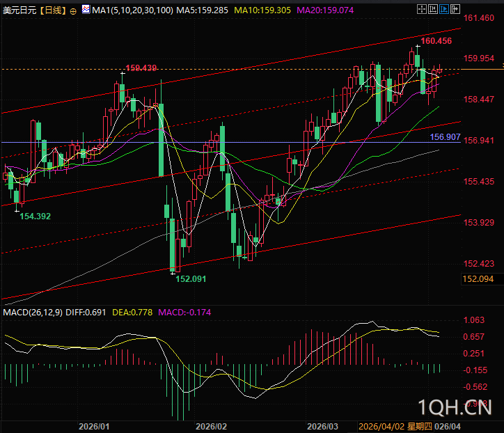Click the MA20:159.074 value

pyautogui.click(x=325, y=10)
